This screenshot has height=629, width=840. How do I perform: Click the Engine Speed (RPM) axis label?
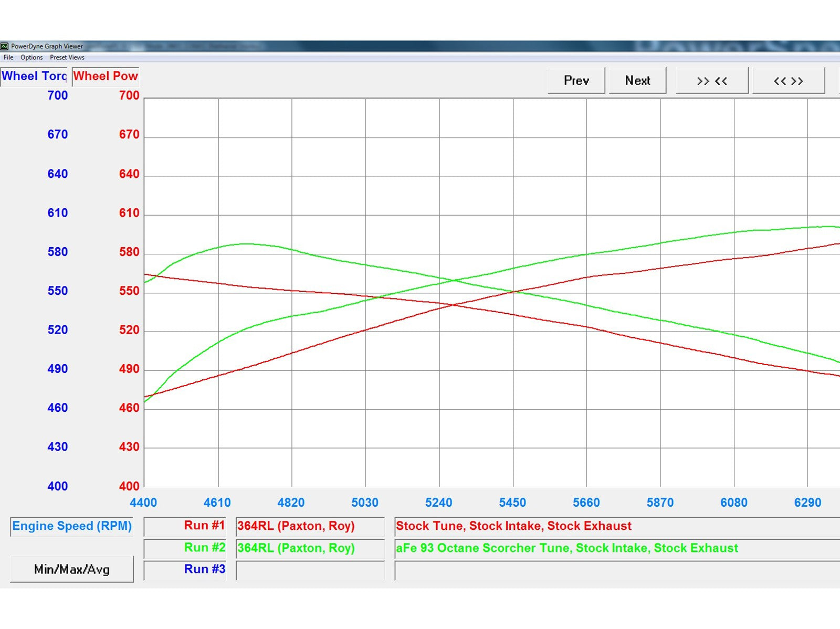point(72,526)
